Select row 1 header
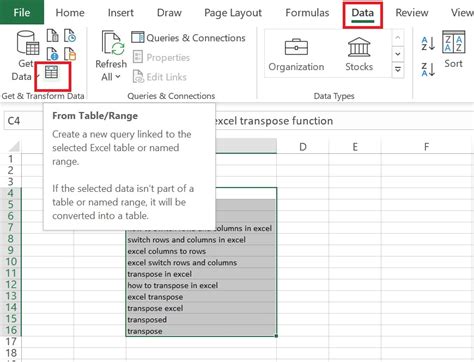This screenshot has width=474, height=362. point(11,159)
